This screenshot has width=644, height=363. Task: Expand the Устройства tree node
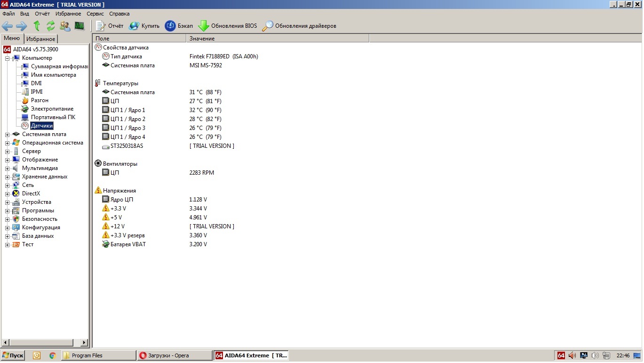7,202
